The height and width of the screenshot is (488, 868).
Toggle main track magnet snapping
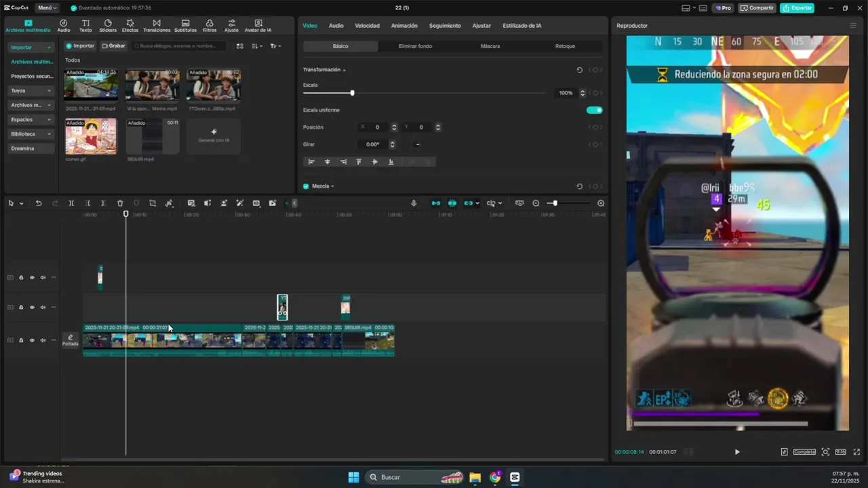pyautogui.click(x=436, y=203)
